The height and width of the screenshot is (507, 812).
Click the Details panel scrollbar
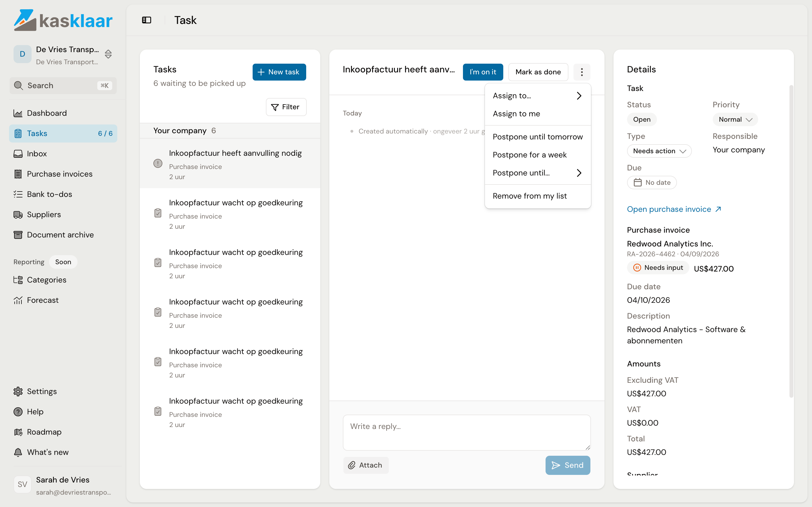(791, 241)
